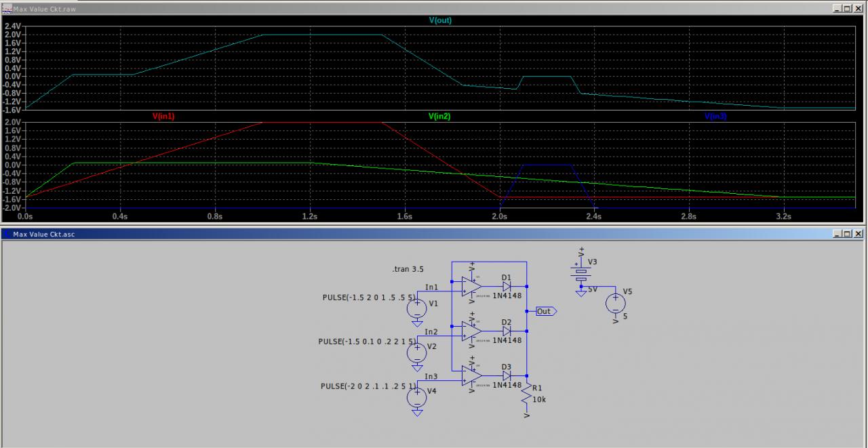
Task: Select the V1 voltage source symbol
Action: click(417, 308)
